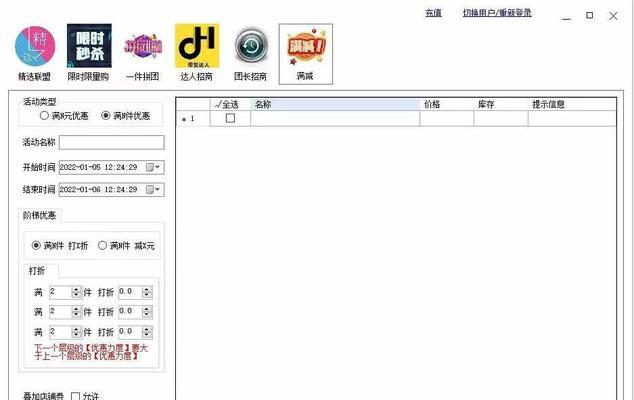Sort by the 价格 column header

pyautogui.click(x=446, y=104)
